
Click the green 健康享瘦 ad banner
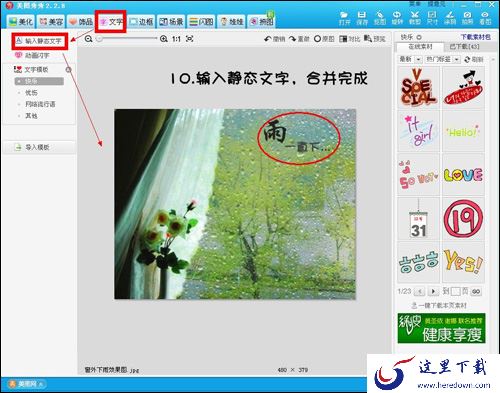coord(441,328)
